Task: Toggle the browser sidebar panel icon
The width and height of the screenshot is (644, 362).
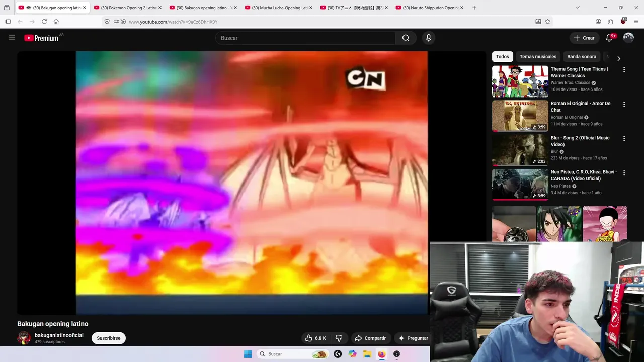Action: pos(8,22)
